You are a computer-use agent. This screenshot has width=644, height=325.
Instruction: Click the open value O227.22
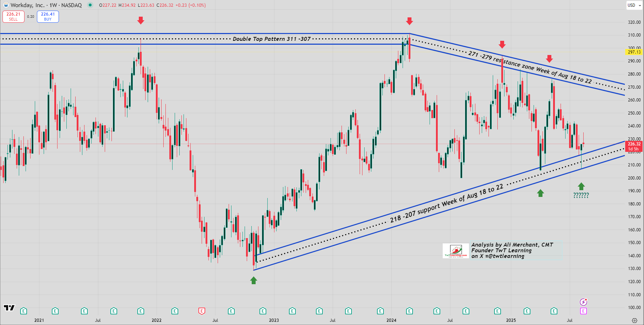(108, 5)
